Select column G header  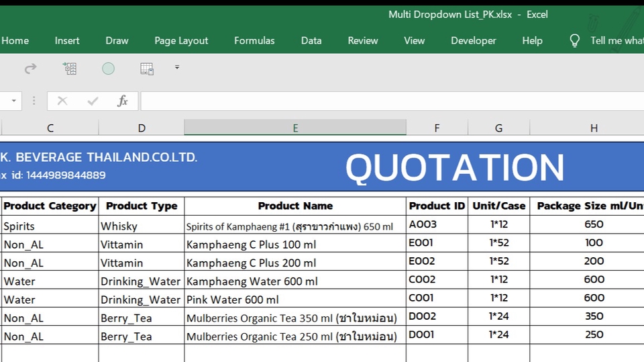pyautogui.click(x=498, y=128)
